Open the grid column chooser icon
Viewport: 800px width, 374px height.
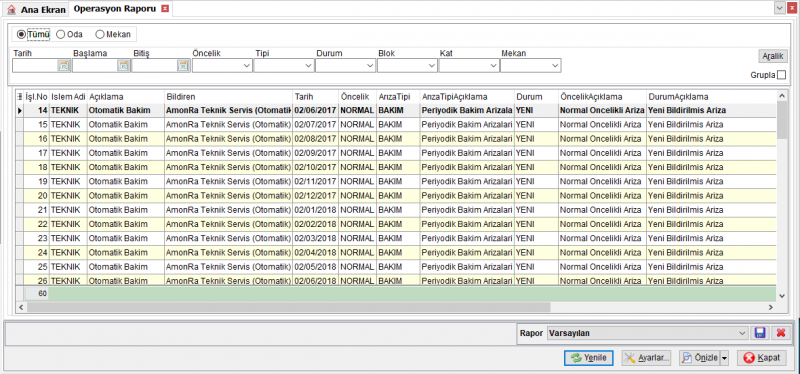[x=20, y=96]
